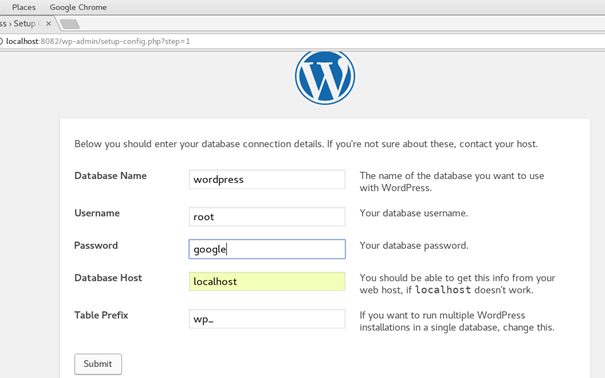Click the Database Host label
The image size is (605, 378).
(108, 278)
